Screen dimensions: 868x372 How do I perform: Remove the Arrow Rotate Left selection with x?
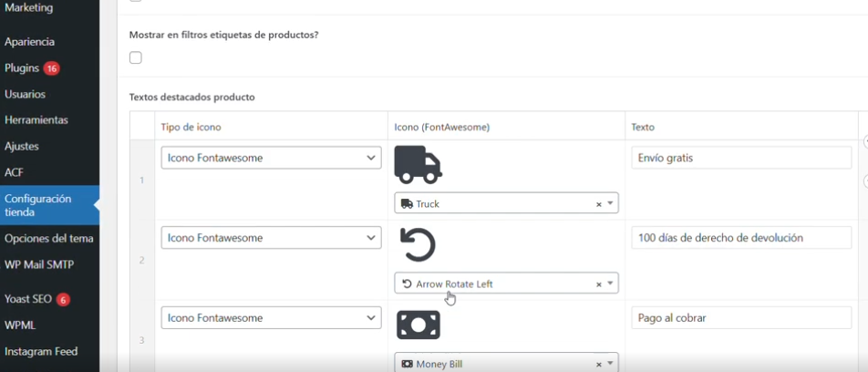tap(599, 284)
